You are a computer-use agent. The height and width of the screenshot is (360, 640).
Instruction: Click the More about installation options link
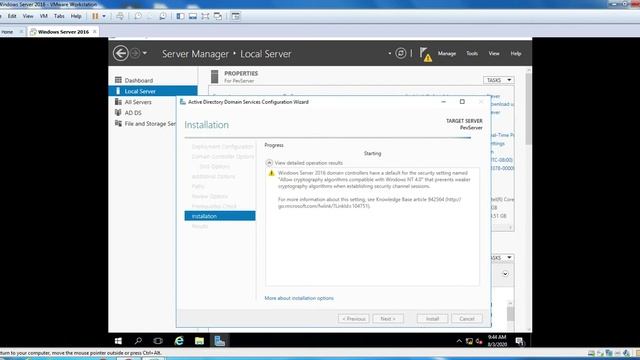point(299,298)
